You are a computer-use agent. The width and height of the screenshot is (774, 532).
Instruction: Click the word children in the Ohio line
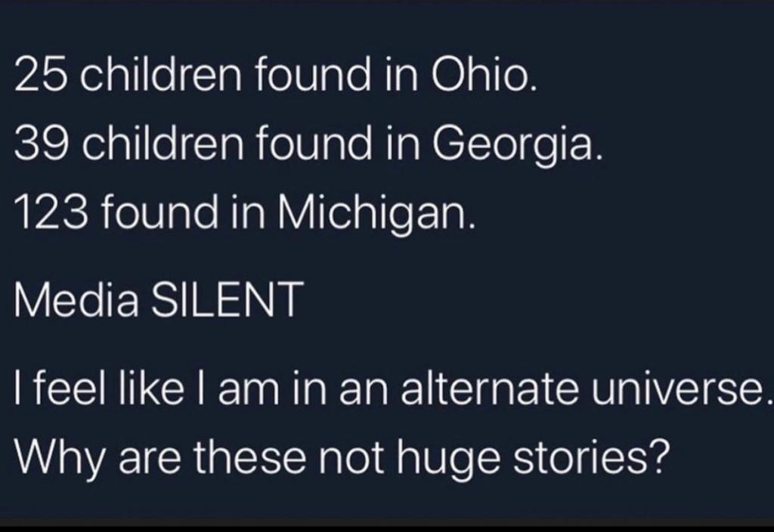pyautogui.click(x=161, y=73)
